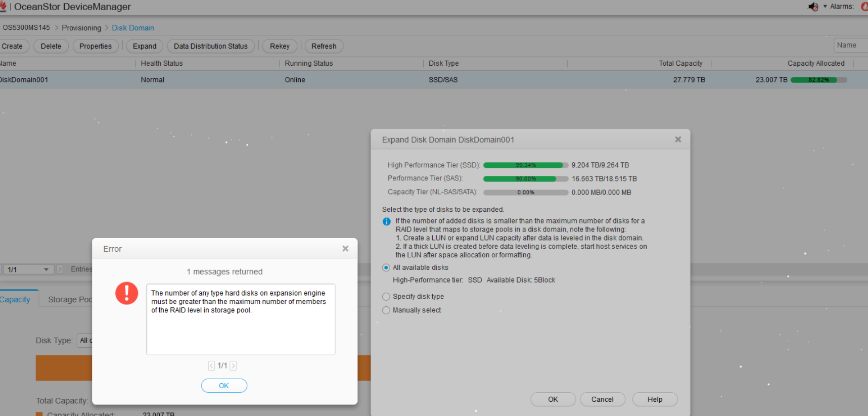The image size is (868, 416).
Task: Click the SSD/SAS disk type cell
Action: 443,80
